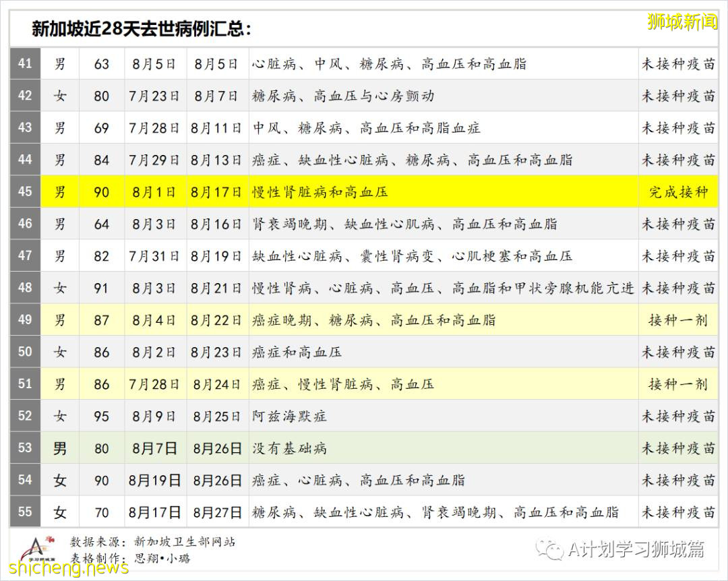
Task: Click the 癌症和高血压 cell in row 50
Action: (296, 352)
